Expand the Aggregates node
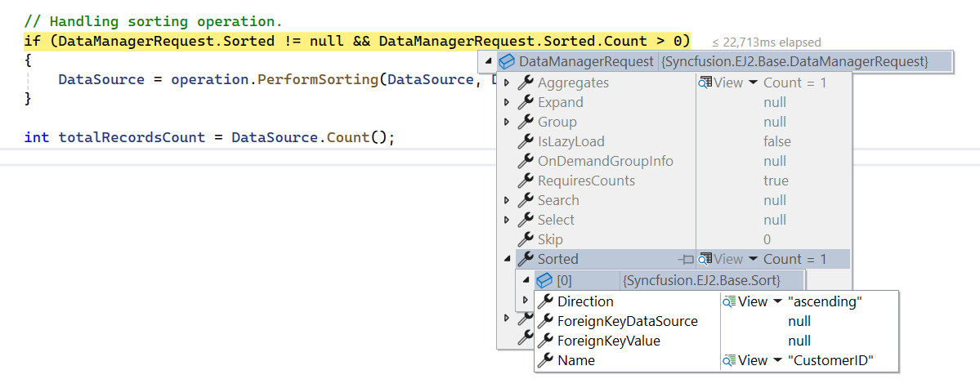This screenshot has height=388, width=980. click(507, 83)
